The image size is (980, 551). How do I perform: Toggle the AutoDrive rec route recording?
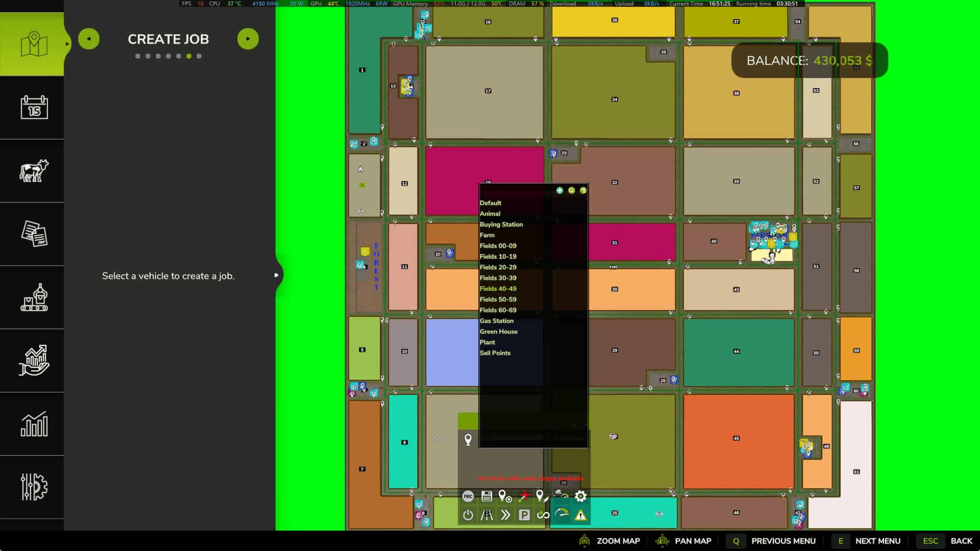click(468, 496)
